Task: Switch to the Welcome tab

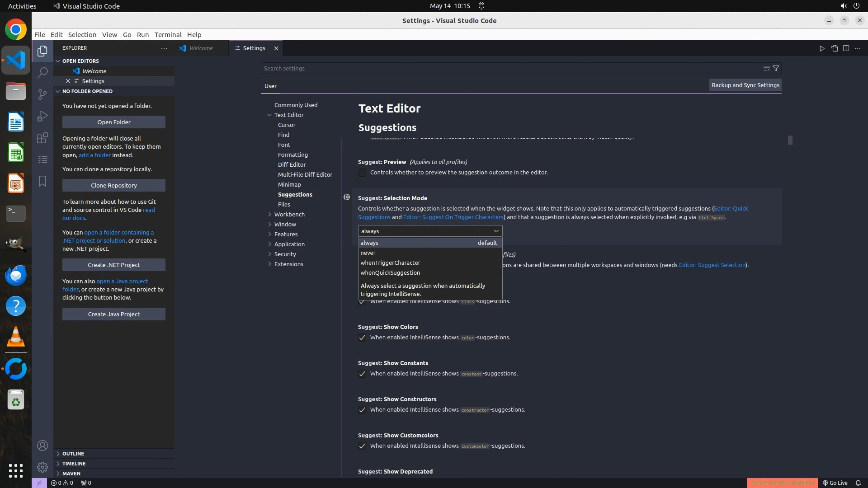Action: click(x=201, y=48)
